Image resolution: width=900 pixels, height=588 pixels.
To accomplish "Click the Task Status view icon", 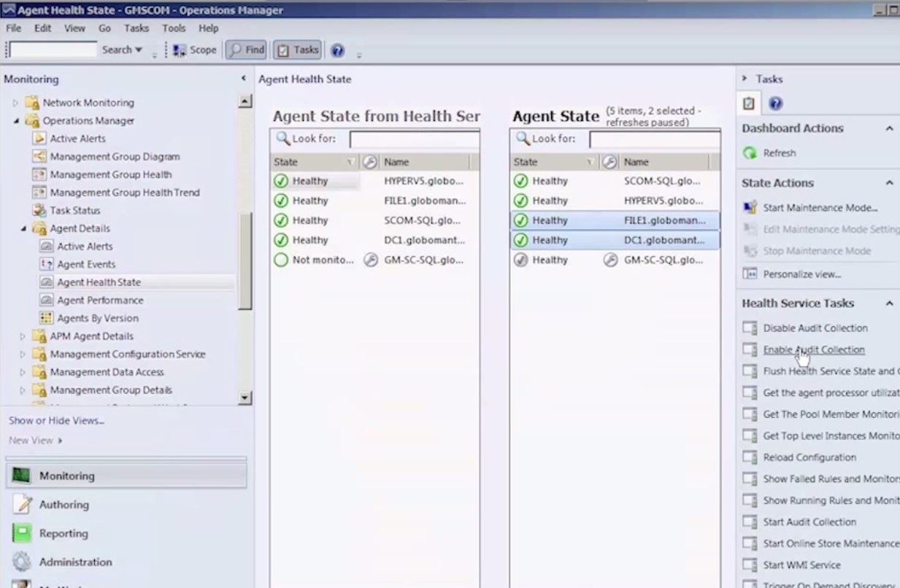I will coord(39,210).
